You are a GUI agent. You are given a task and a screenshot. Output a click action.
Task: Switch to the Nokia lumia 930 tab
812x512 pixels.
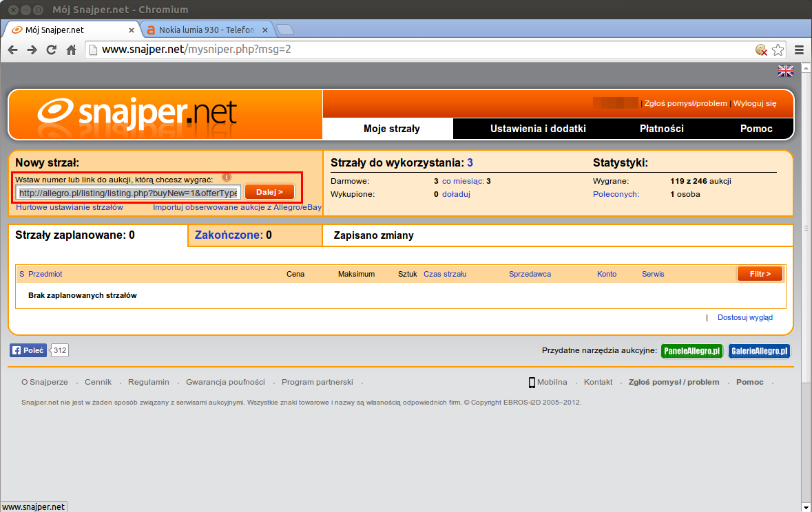[x=207, y=30]
